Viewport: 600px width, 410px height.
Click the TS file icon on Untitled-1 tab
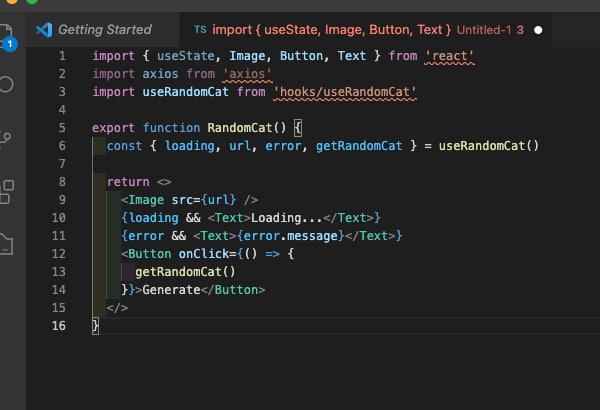(200, 29)
